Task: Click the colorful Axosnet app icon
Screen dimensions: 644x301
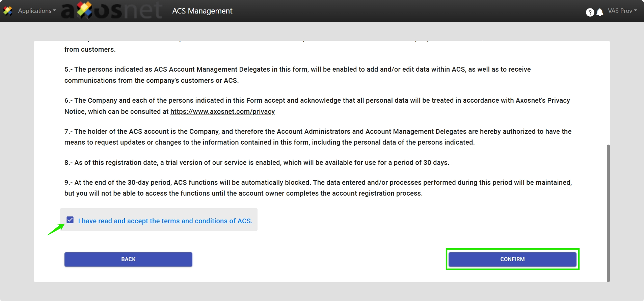Action: (8, 11)
